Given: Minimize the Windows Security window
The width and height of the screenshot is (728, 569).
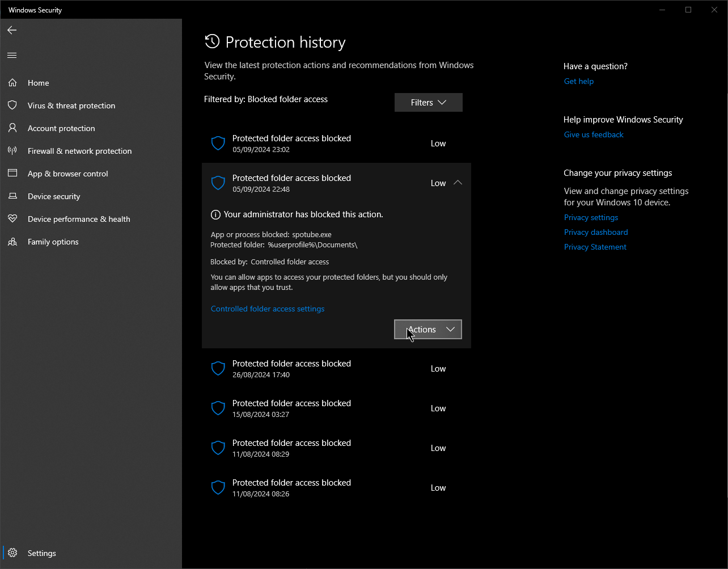Looking at the screenshot, I should coord(662,10).
